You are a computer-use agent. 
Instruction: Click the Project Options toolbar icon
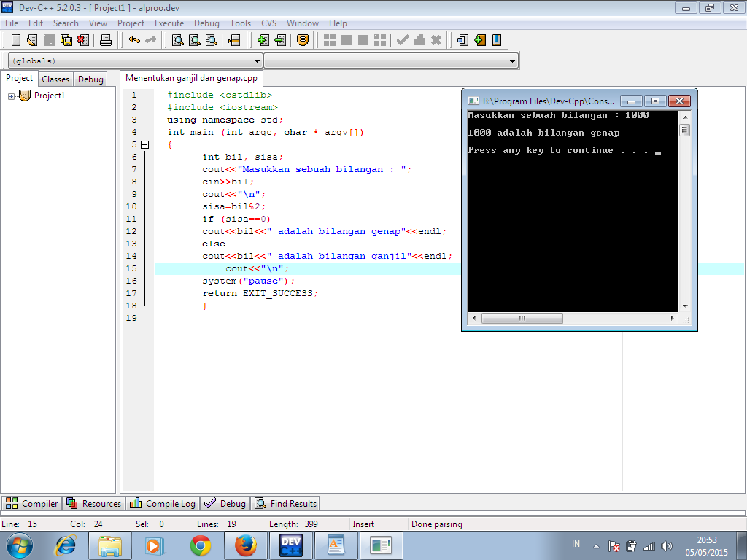[x=303, y=40]
